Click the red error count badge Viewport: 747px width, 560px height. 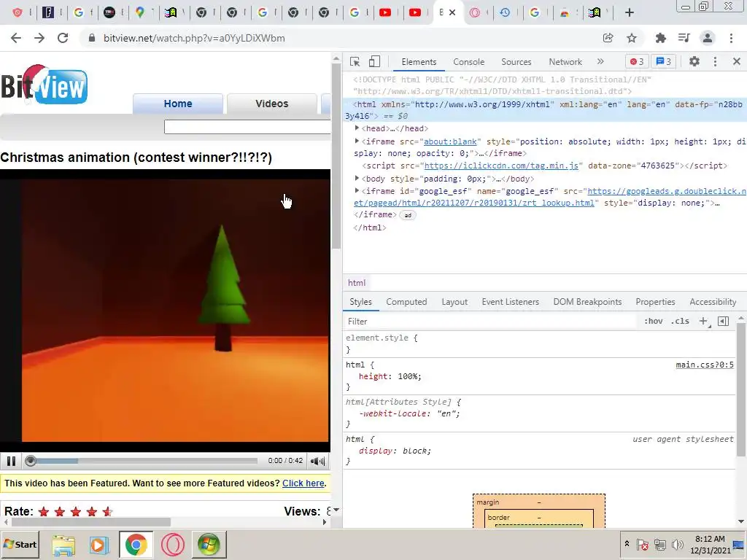[x=637, y=61]
